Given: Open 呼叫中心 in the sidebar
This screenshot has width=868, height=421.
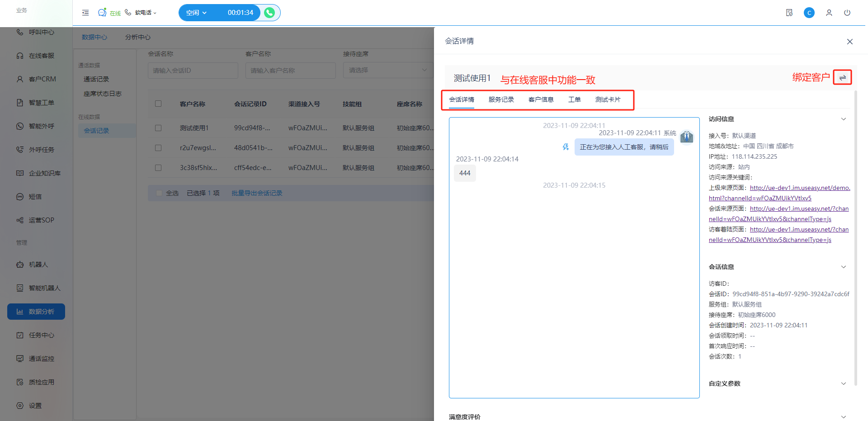Looking at the screenshot, I should pyautogui.click(x=36, y=32).
